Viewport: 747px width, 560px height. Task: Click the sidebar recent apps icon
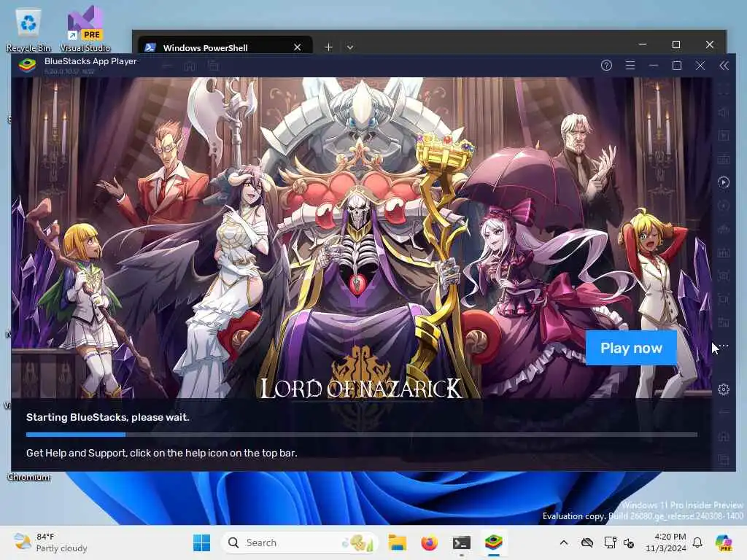tap(723, 459)
